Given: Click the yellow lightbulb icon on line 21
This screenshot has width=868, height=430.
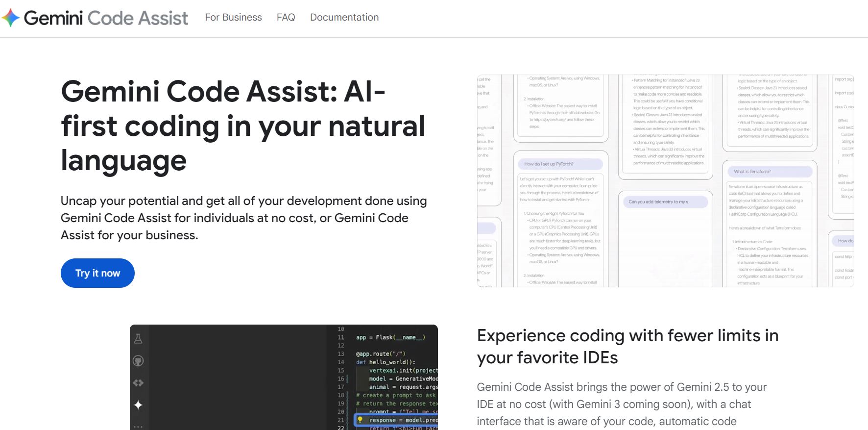Looking at the screenshot, I should pos(360,420).
